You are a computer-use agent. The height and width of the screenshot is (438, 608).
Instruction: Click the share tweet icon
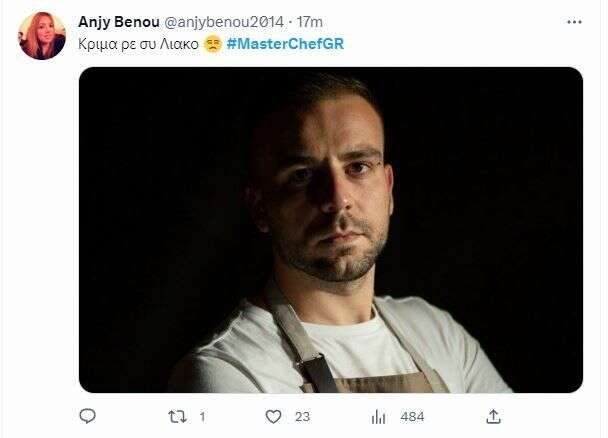pos(493,416)
